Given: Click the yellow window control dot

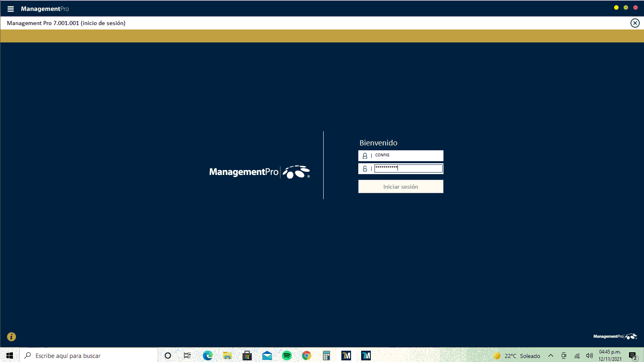Looking at the screenshot, I should [616, 8].
